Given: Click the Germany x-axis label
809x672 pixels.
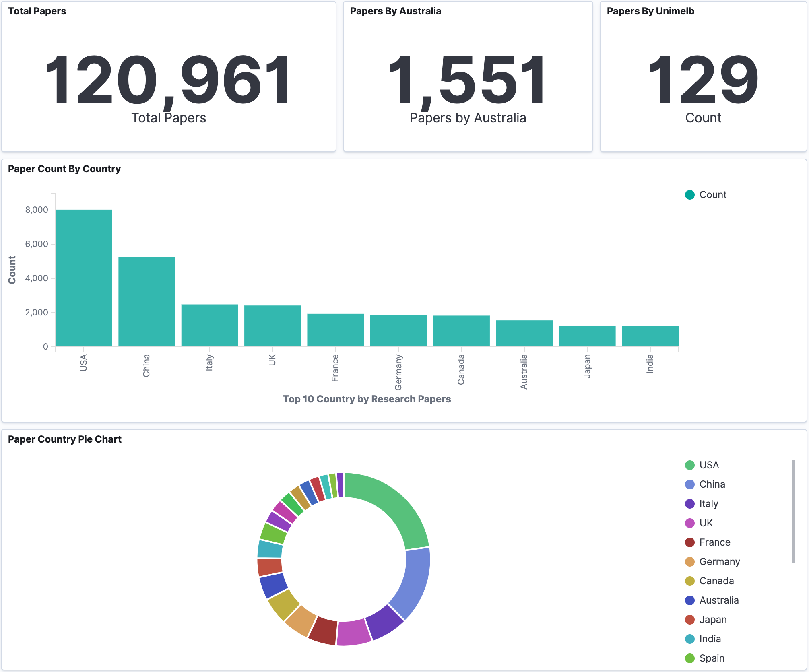Looking at the screenshot, I should point(398,372).
